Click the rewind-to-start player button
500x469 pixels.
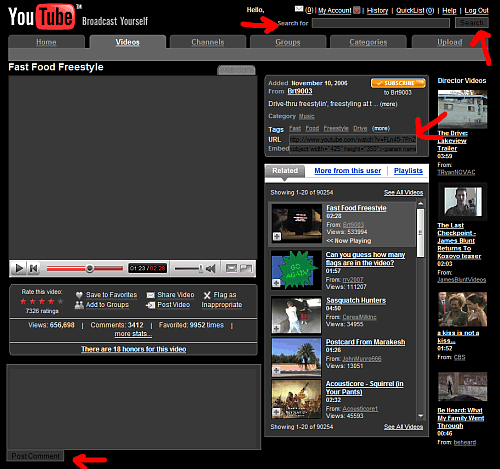point(33,268)
